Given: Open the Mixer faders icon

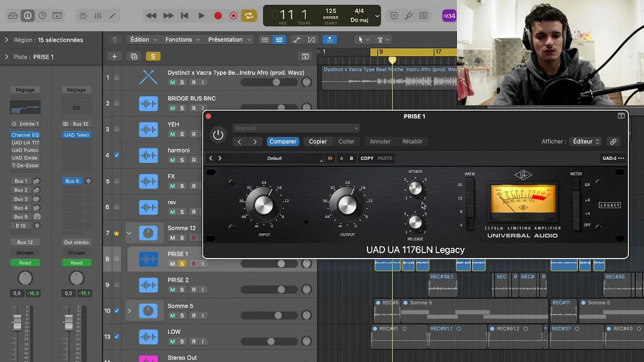Looking at the screenshot, I should (x=98, y=16).
